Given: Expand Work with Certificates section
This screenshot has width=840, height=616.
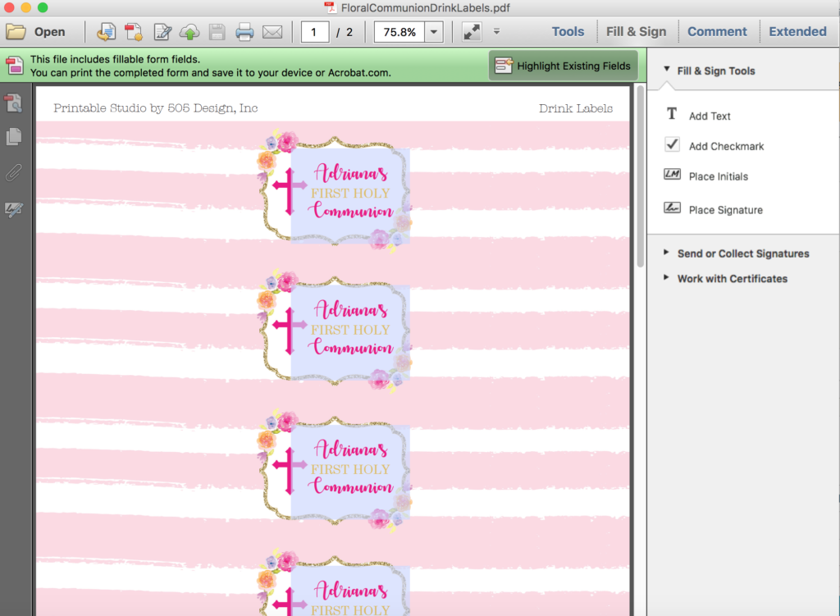Looking at the screenshot, I should click(x=732, y=279).
